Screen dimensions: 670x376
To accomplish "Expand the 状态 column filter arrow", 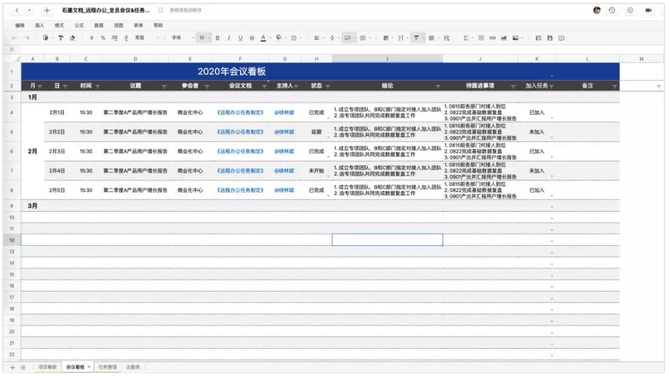I will 328,86.
